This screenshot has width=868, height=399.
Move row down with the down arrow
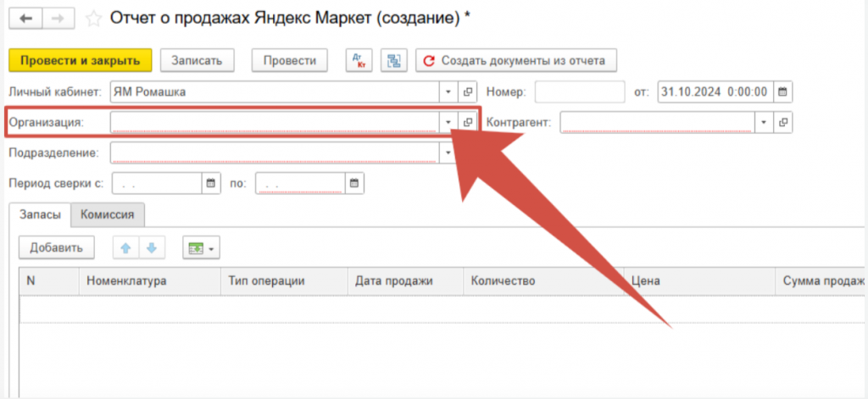coord(152,248)
